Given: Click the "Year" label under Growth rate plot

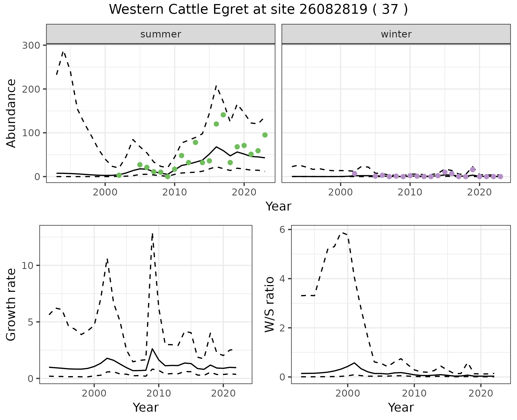Looking at the screenshot, I should pyautogui.click(x=146, y=407).
